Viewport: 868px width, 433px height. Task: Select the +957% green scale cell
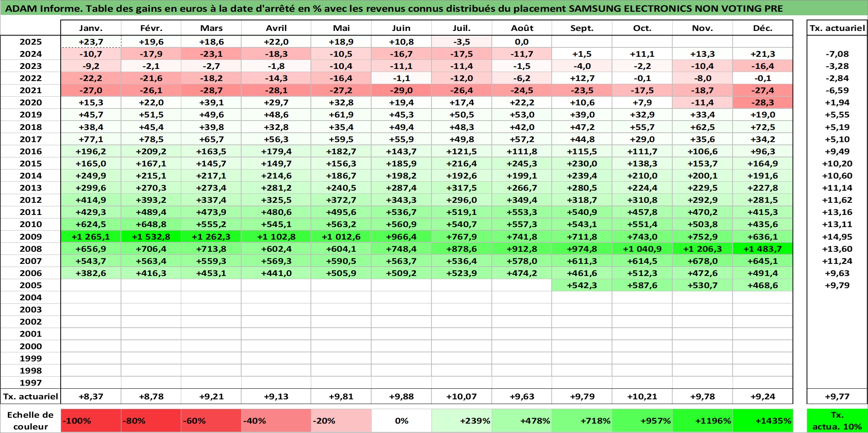642,421
